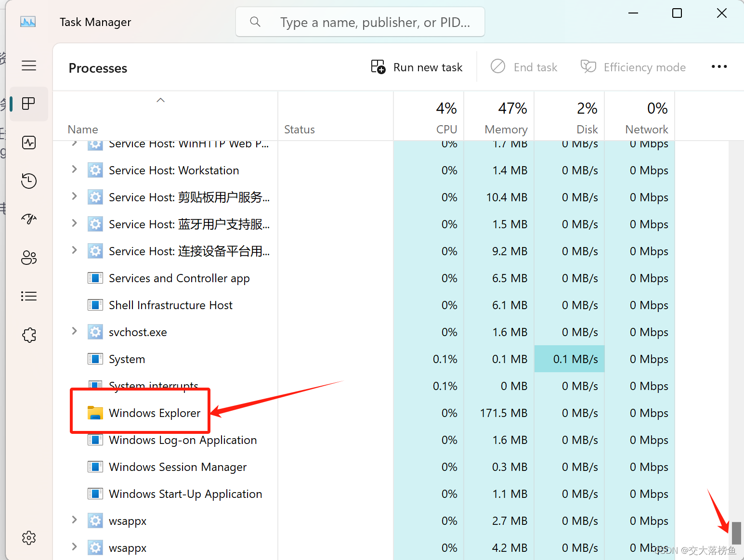Screen dimensions: 744x560
Task: Click the 0.1 MB/s disk value
Action: point(575,359)
